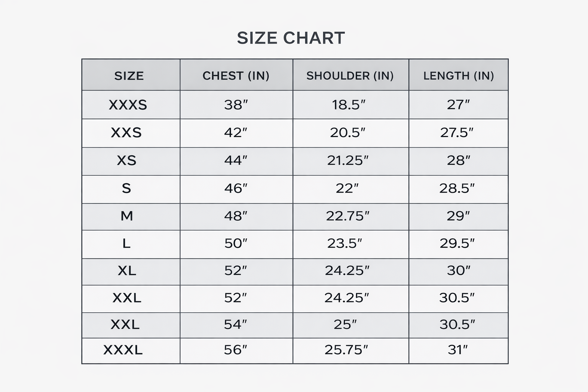588x392 pixels.
Task: Click the LENGTH (IN) column header
Action: tap(458, 76)
